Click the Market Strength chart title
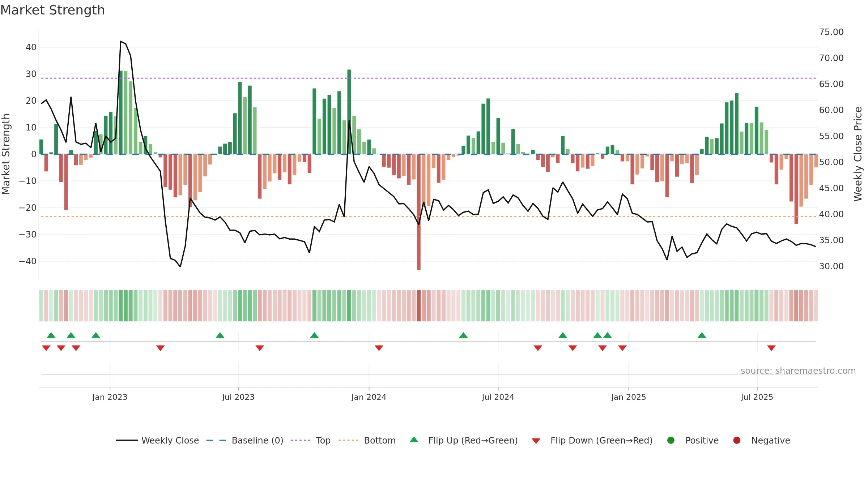Viewport: 868px width, 488px height. tap(52, 10)
